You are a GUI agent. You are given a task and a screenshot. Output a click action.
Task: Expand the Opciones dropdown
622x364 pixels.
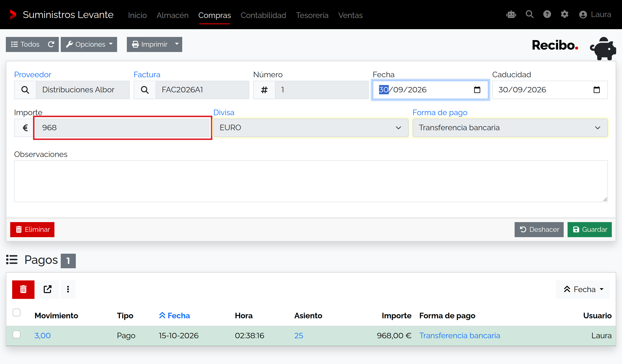point(89,44)
